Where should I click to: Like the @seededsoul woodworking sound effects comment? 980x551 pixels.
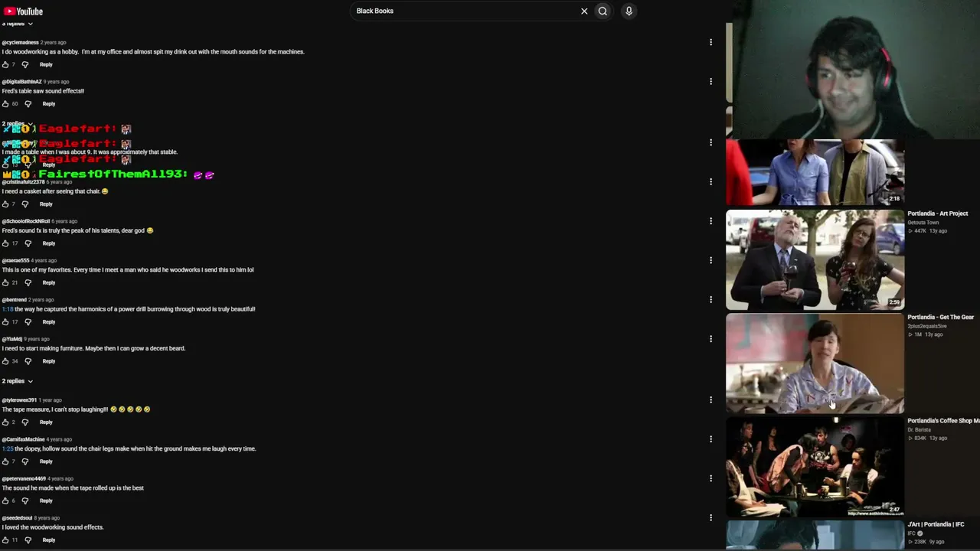5,540
